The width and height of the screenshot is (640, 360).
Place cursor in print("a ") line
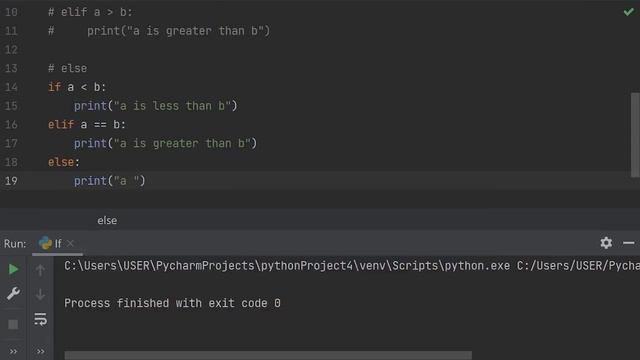tap(109, 181)
